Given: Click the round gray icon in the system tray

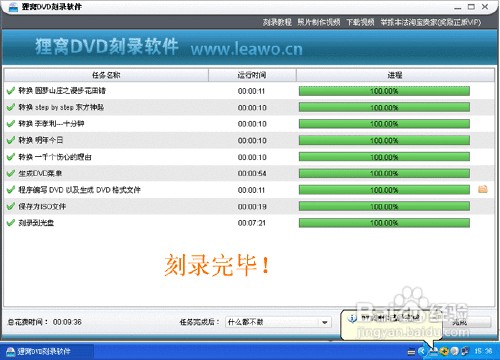Looking at the screenshot, I should [x=454, y=351].
